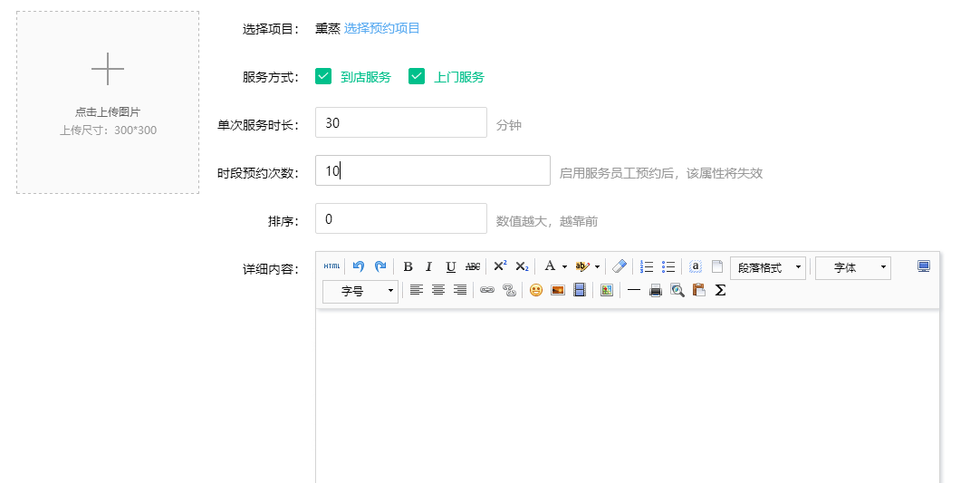Remove hyperlink with unlink icon
The height and width of the screenshot is (483, 980).
tap(509, 290)
